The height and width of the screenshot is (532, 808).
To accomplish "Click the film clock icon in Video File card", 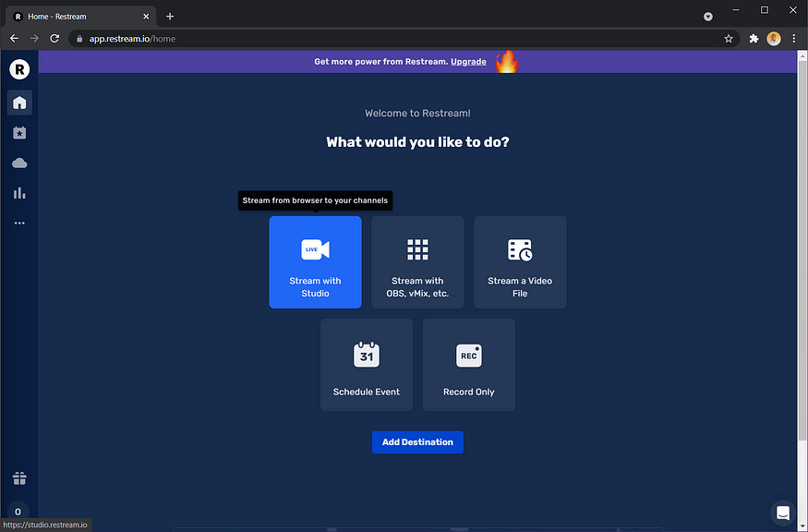I will point(520,250).
